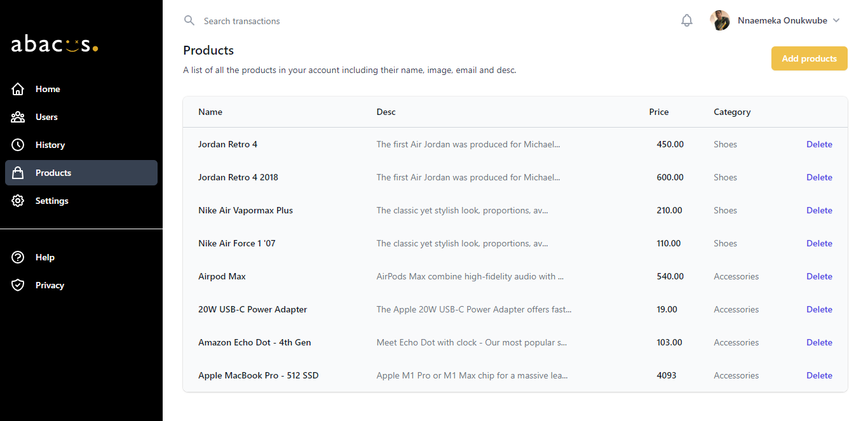The width and height of the screenshot is (868, 421).
Task: Click the Category column header
Action: coord(732,112)
